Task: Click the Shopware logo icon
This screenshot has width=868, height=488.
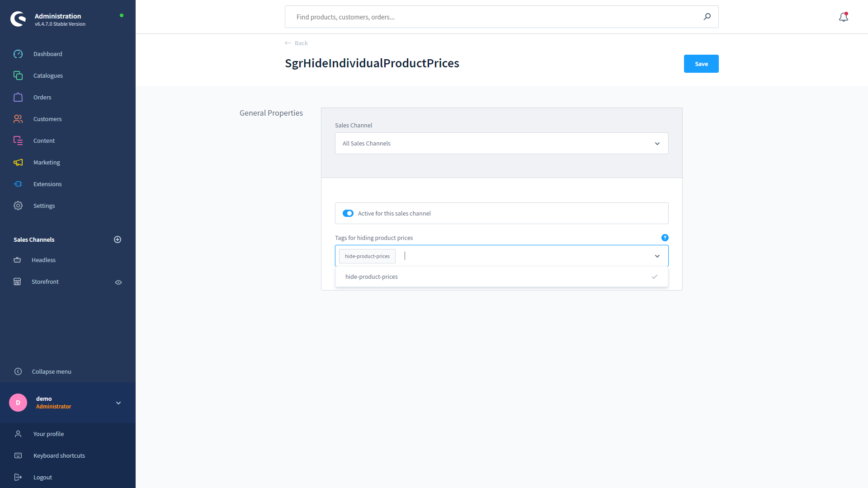Action: click(18, 19)
